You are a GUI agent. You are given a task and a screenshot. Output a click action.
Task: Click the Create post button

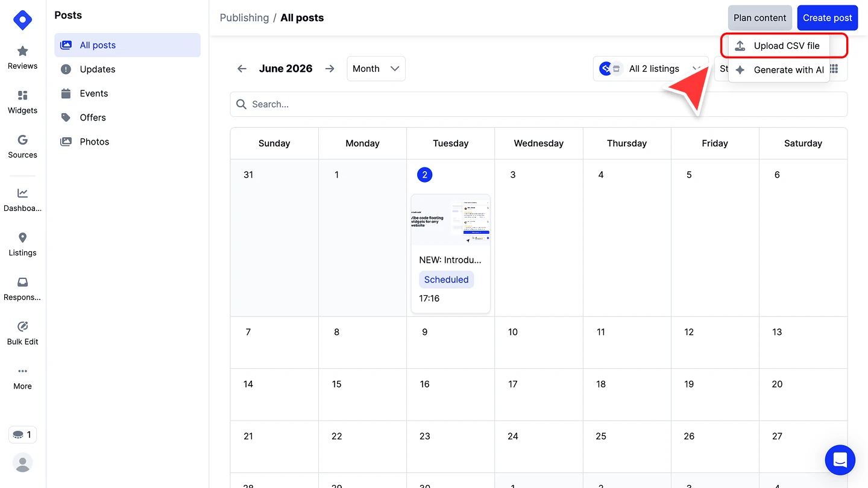point(827,17)
